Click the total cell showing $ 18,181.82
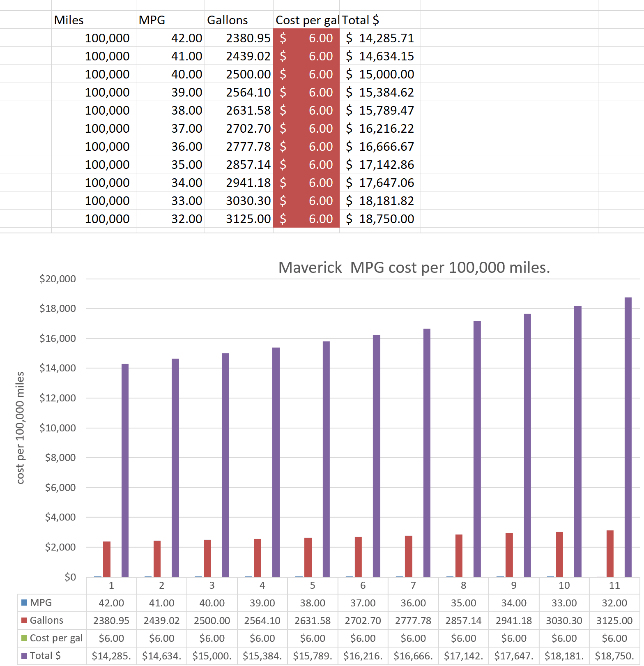Image resolution: width=644 pixels, height=666 pixels. point(380,200)
